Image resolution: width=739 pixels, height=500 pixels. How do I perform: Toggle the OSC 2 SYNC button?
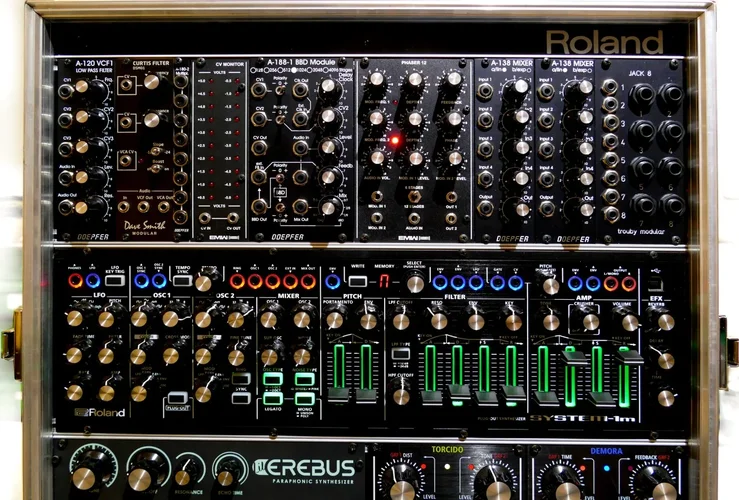pyautogui.click(x=241, y=398)
